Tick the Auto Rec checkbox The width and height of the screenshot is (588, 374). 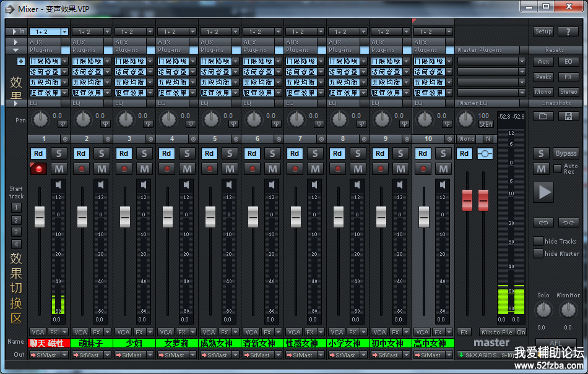pyautogui.click(x=558, y=168)
